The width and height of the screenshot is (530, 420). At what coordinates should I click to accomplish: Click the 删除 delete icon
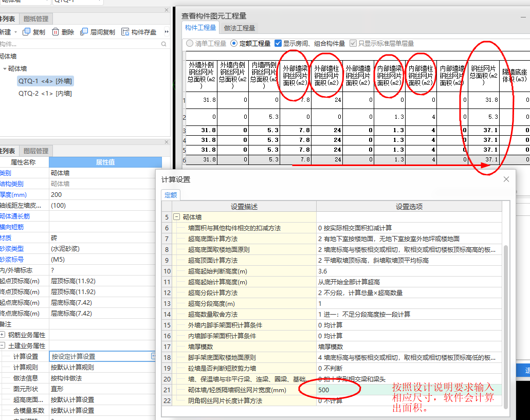coord(54,32)
